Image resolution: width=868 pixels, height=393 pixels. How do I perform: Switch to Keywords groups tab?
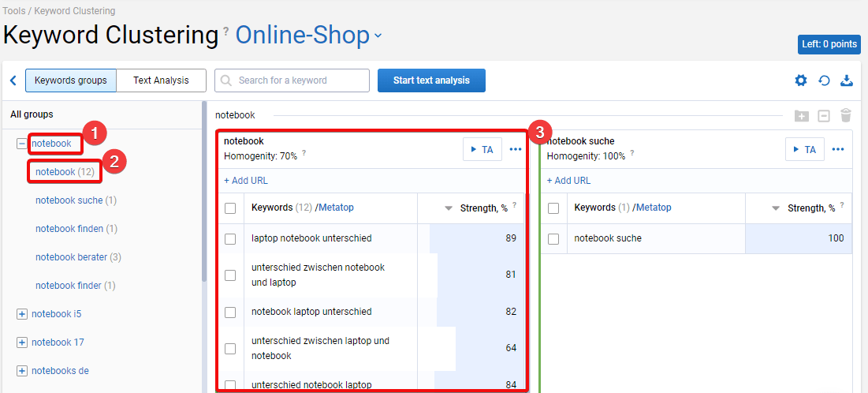(71, 80)
